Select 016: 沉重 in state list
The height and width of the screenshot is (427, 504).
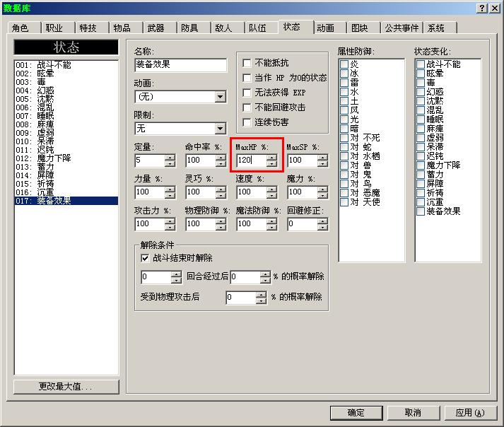tap(66, 192)
